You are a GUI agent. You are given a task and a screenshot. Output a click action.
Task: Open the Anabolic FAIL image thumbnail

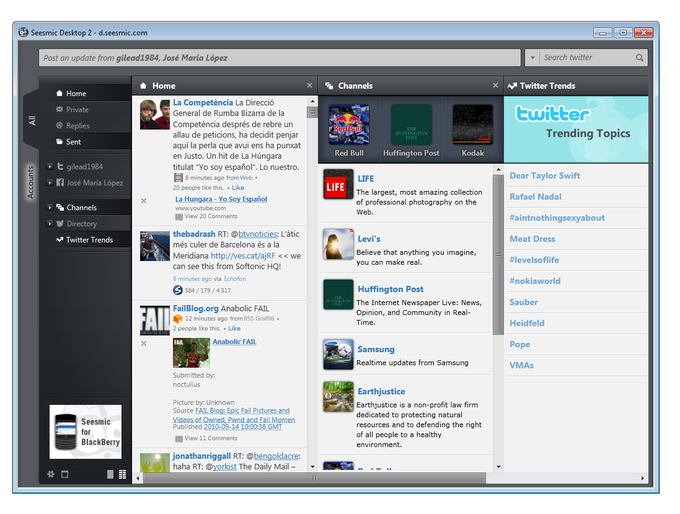coord(191,353)
